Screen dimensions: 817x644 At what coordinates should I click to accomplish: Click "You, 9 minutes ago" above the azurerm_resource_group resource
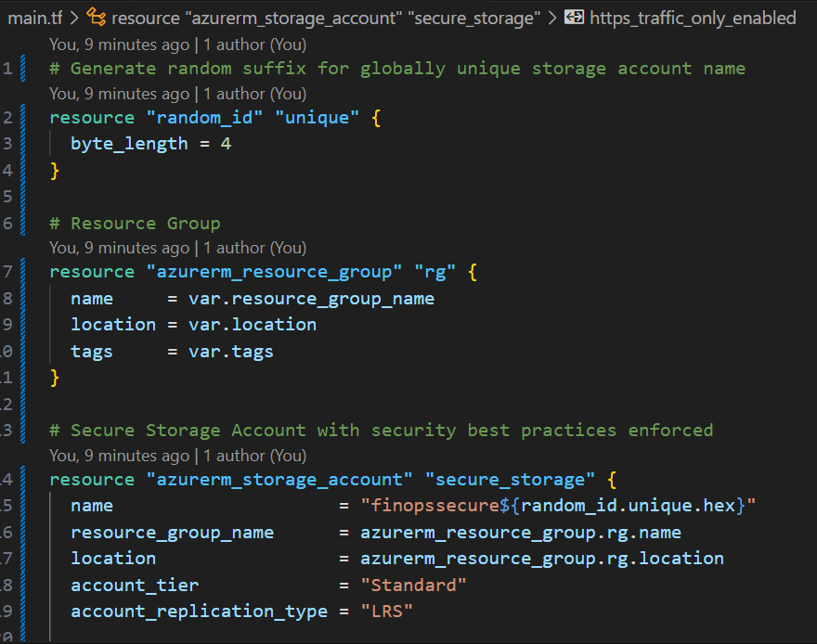pos(119,248)
